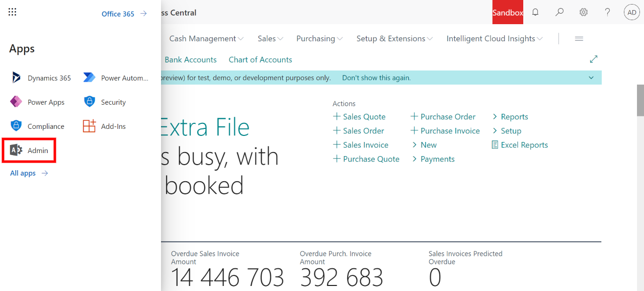Go to Bank Accounts
This screenshot has width=644, height=291.
click(191, 59)
